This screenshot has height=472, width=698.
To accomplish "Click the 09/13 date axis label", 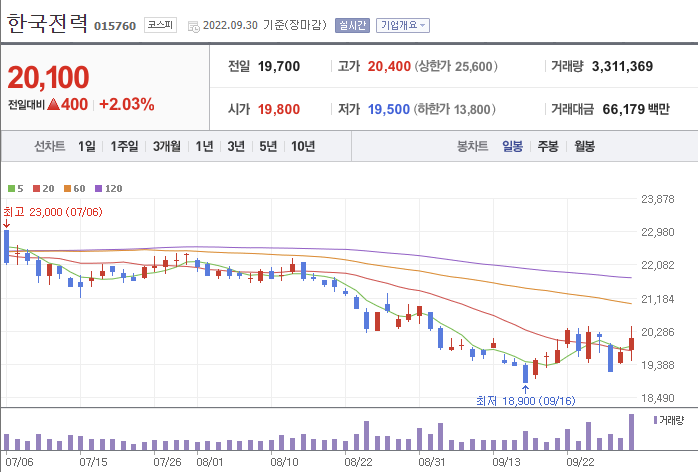I will [506, 462].
